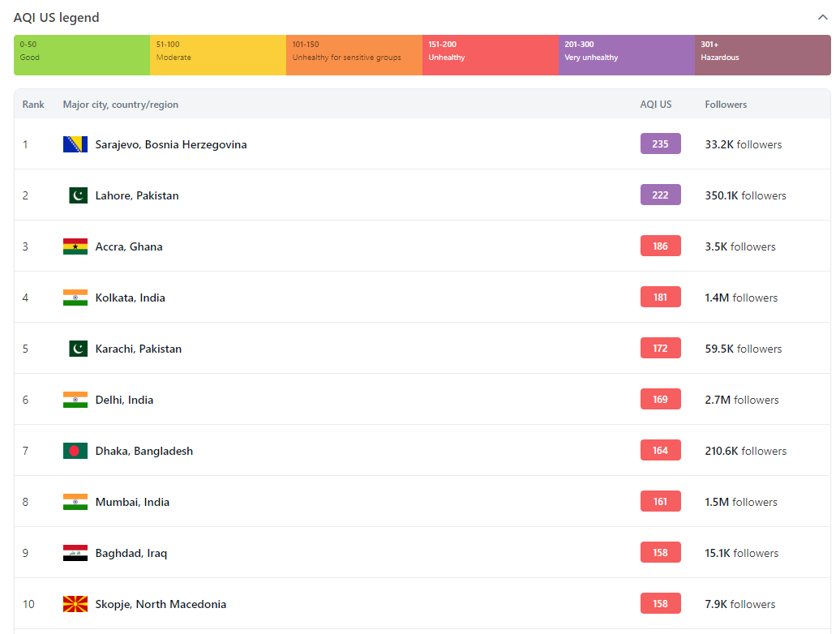Click the Pakistan flag beside Karachi
This screenshot has height=634, width=840.
(x=78, y=349)
